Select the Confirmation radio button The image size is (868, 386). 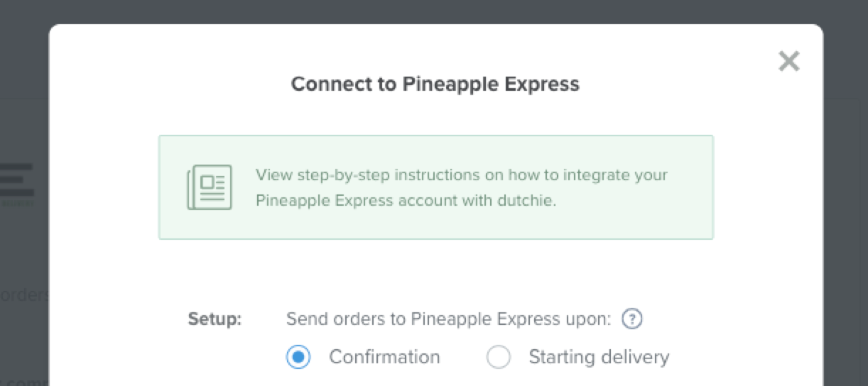point(298,357)
